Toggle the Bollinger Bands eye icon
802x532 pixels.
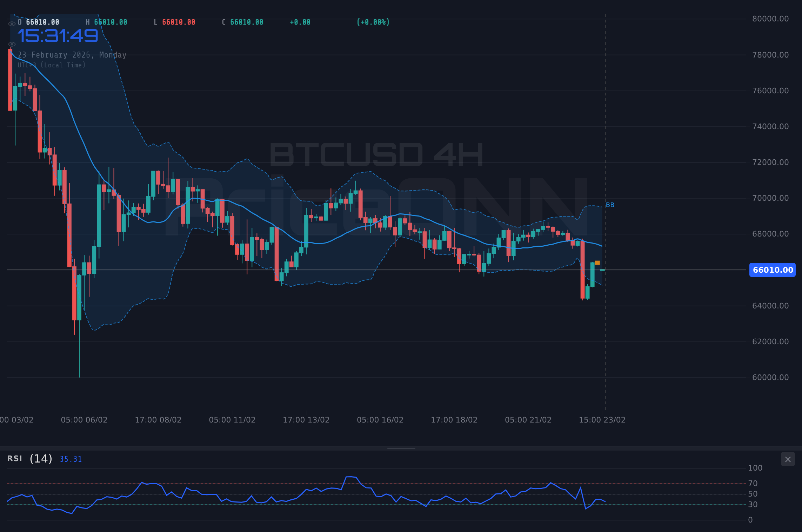click(x=12, y=44)
